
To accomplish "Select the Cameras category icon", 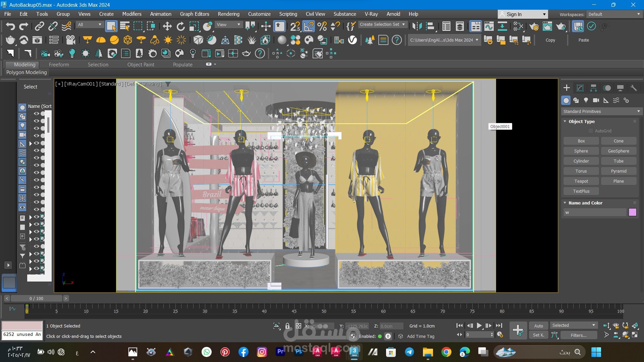I will [596, 100].
